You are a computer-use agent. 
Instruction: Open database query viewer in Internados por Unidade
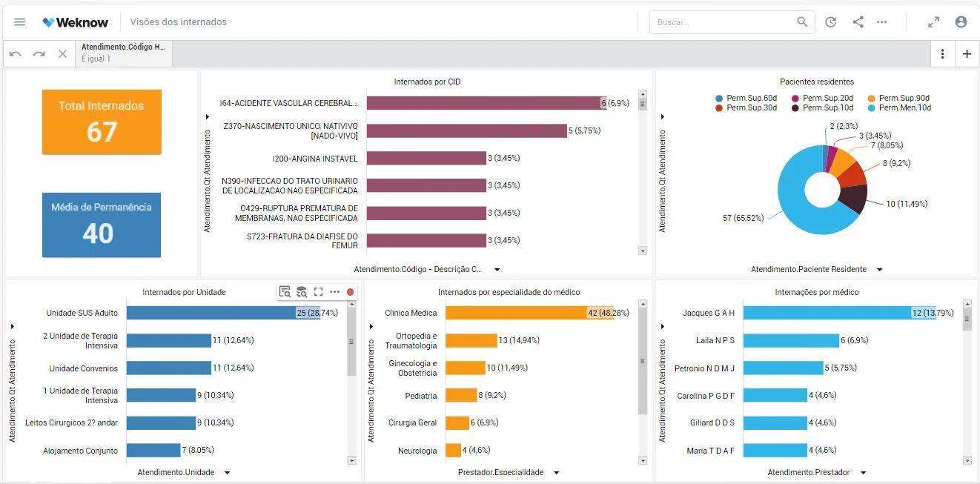pyautogui.click(x=302, y=292)
